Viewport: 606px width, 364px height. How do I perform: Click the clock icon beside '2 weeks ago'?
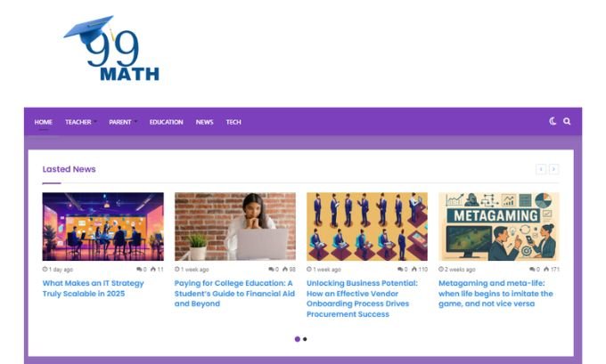pos(441,269)
